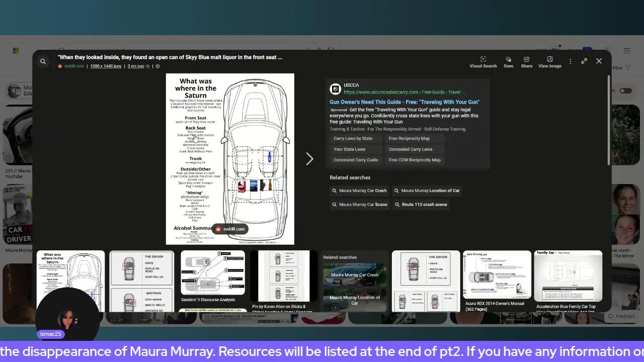Click the USCCA advertiser logo
644x362 pixels.
click(335, 89)
